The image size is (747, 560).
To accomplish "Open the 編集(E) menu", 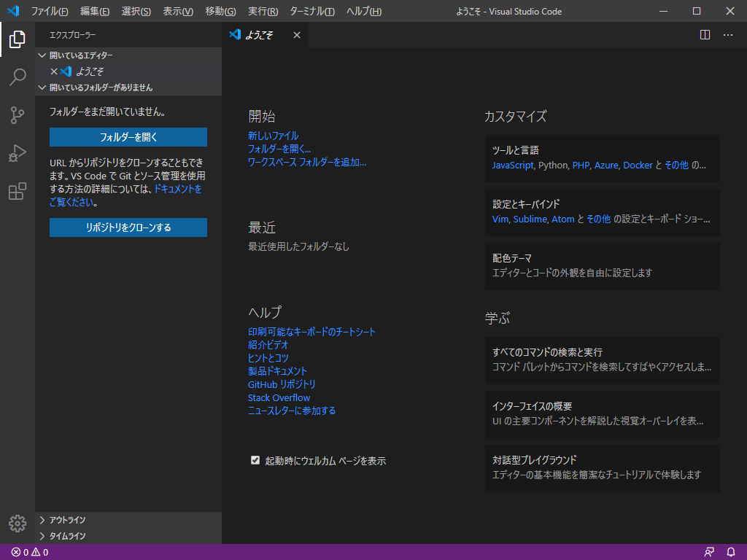I will pos(95,11).
